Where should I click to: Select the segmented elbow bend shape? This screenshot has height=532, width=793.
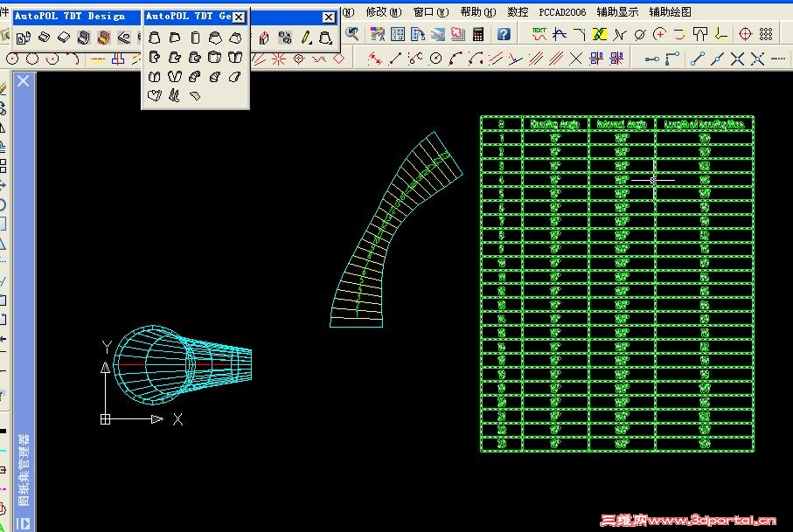click(x=195, y=77)
